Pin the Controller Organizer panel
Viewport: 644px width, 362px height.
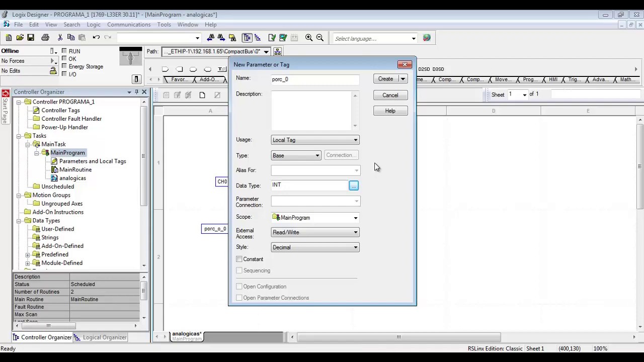coord(136,92)
